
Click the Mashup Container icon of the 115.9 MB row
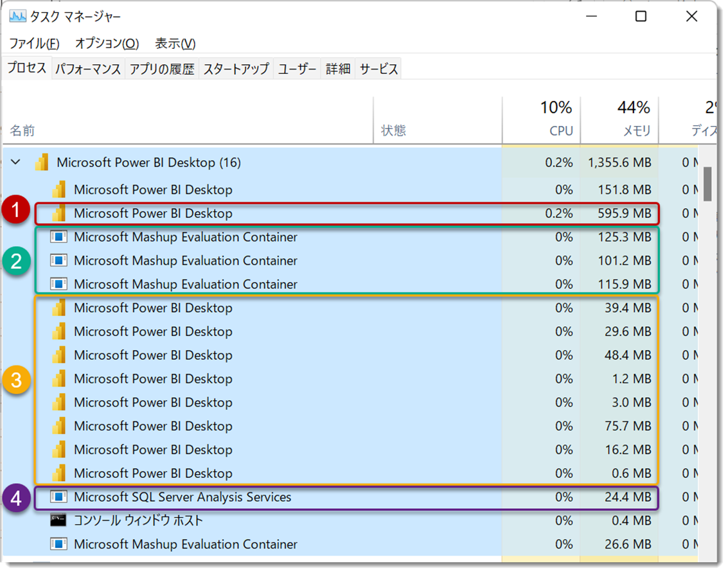(59, 284)
